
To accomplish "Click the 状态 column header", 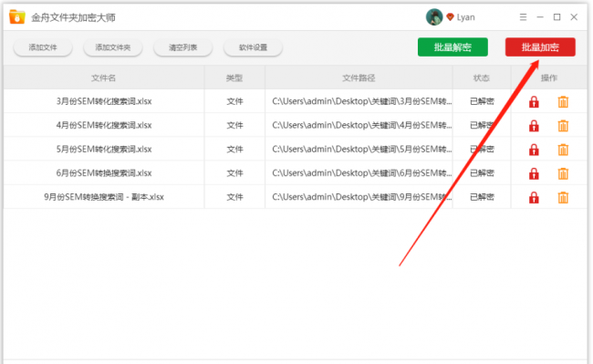I will coord(482,78).
